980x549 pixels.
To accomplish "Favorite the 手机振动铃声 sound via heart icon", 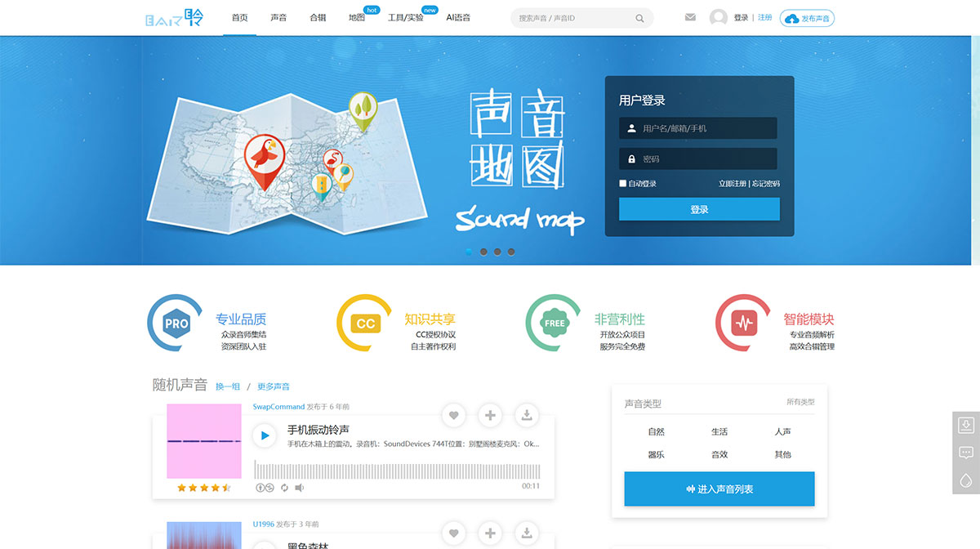I will (x=453, y=415).
